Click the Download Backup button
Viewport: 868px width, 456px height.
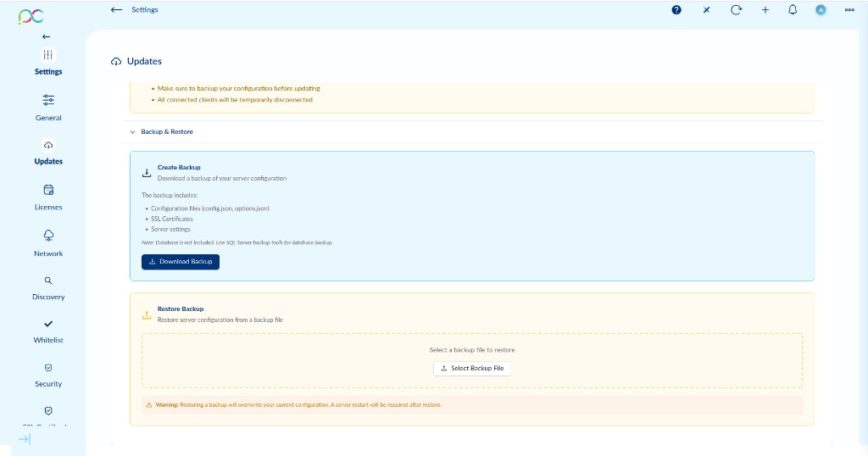181,262
